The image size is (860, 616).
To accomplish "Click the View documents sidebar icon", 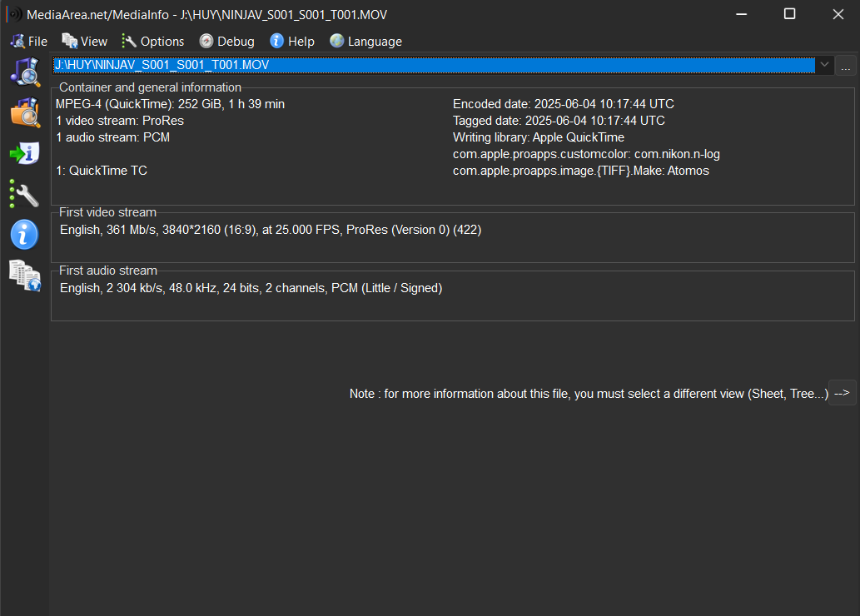I will [x=25, y=276].
